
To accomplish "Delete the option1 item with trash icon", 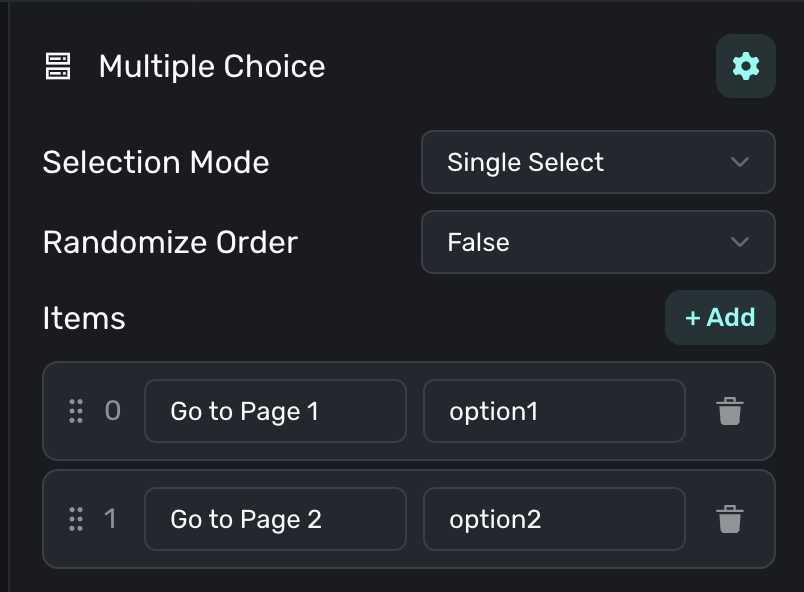I will [x=730, y=411].
